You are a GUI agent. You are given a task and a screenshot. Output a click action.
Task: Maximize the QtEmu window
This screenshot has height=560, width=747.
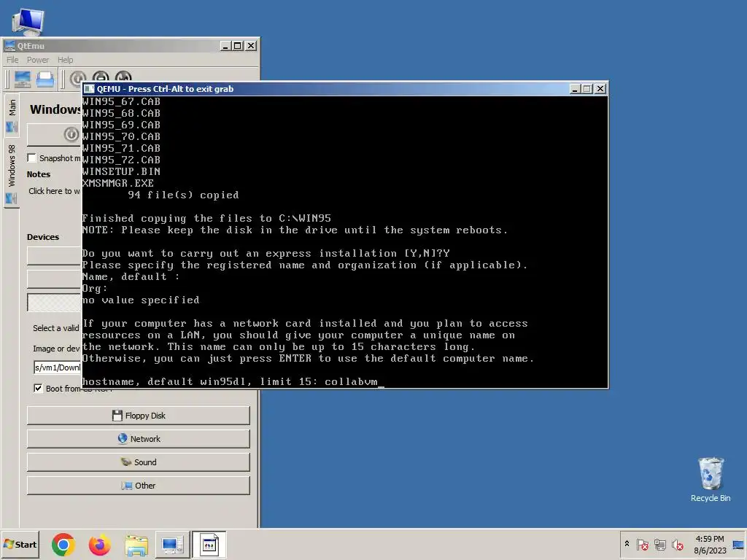point(238,46)
